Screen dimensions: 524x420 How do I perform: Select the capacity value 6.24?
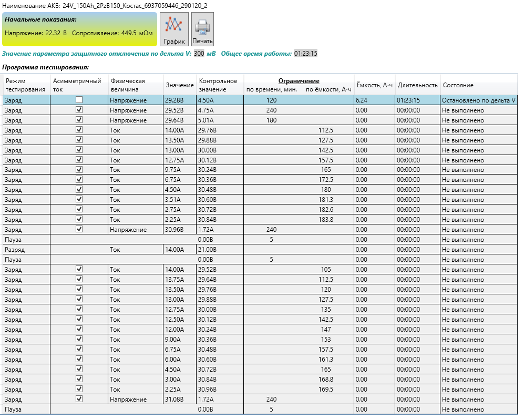coord(375,100)
